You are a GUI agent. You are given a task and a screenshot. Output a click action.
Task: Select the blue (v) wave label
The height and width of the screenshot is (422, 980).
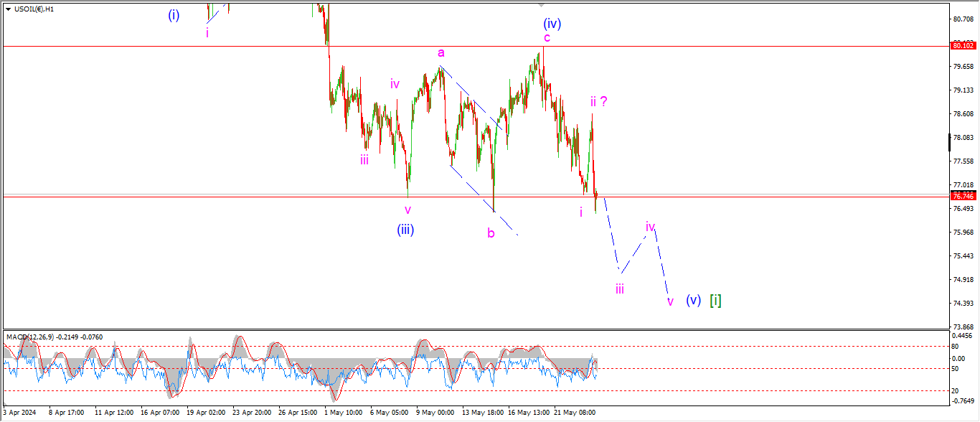pyautogui.click(x=692, y=300)
